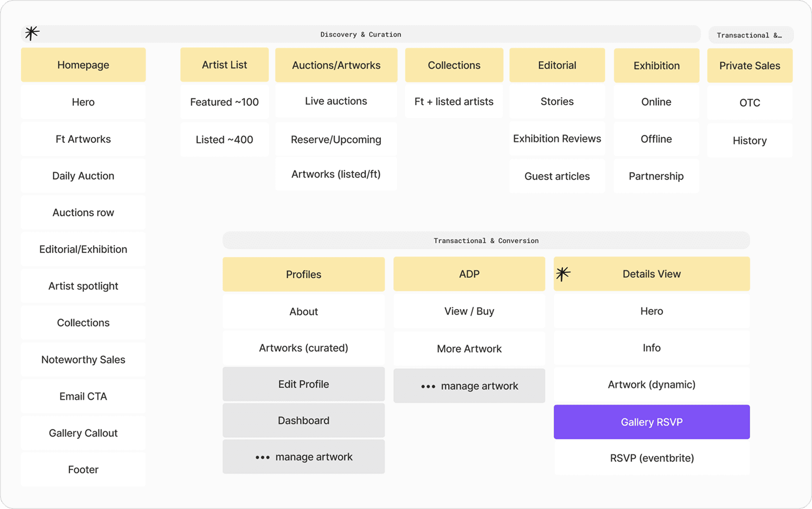Select the Edit Profile block

(304, 384)
